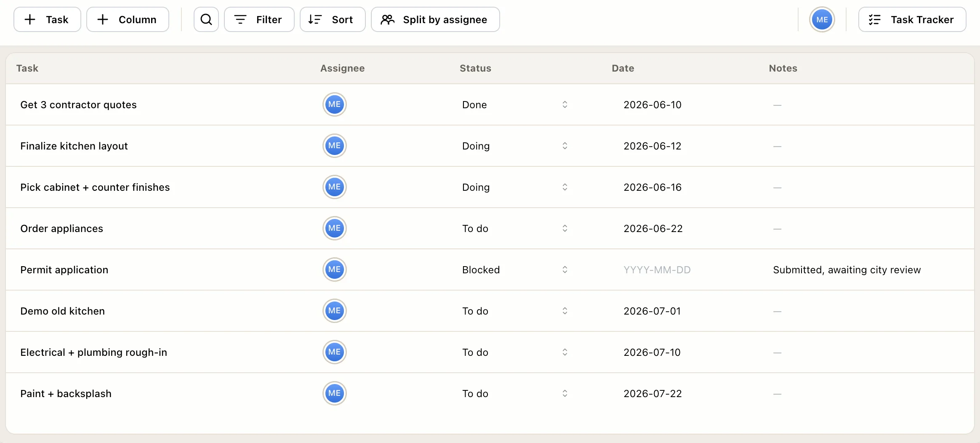980x443 pixels.
Task: Click assignee avatar for Demo old kitchen
Action: point(335,311)
